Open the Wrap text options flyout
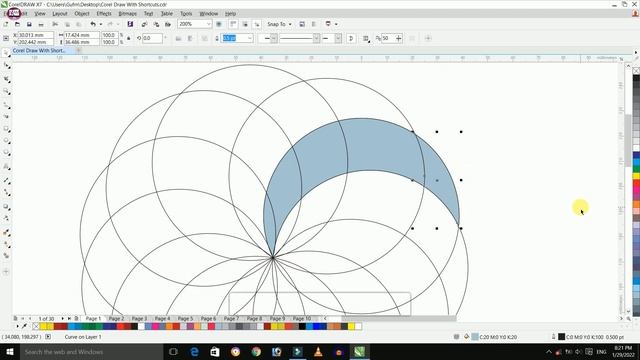640x360 pixels. [x=366, y=38]
